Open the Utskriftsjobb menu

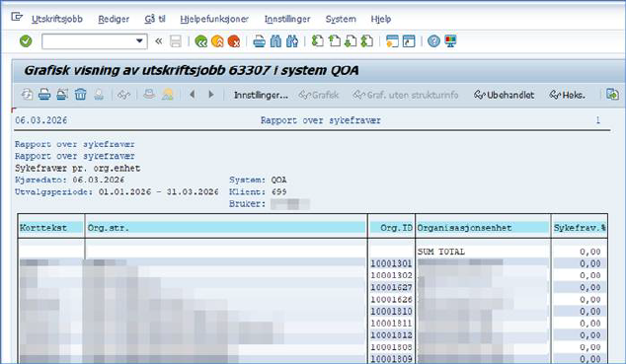pyautogui.click(x=57, y=19)
